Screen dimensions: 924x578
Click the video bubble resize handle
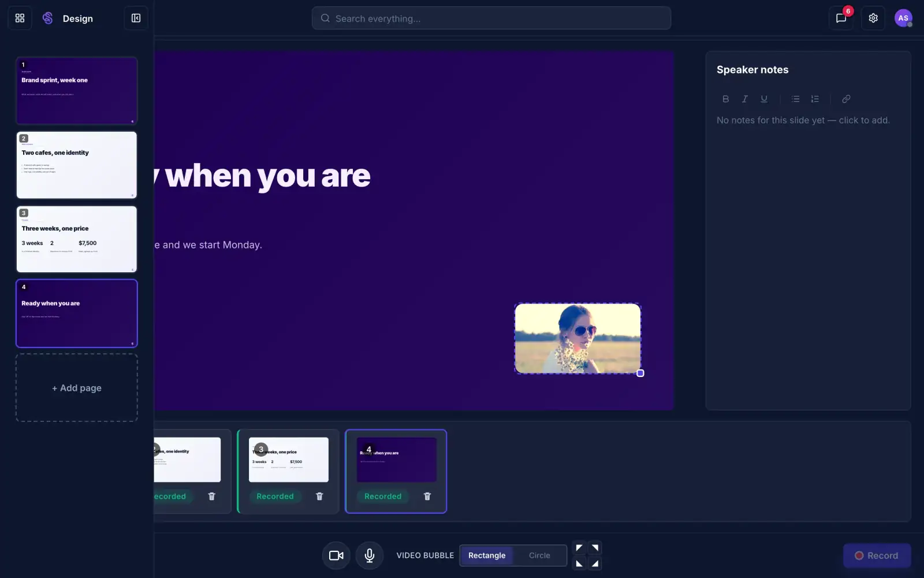pyautogui.click(x=640, y=373)
